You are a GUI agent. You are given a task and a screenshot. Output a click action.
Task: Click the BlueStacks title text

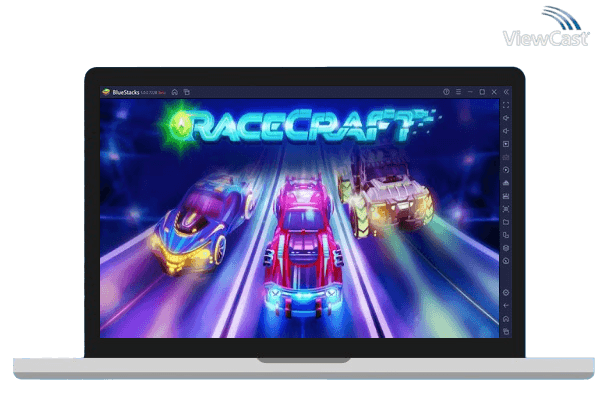126,93
